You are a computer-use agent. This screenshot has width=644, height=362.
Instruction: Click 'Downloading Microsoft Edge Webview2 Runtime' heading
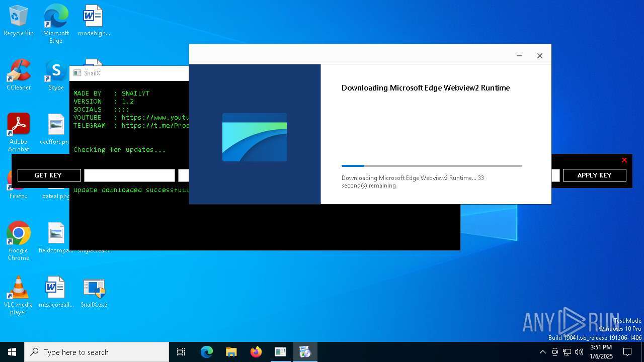coord(426,88)
